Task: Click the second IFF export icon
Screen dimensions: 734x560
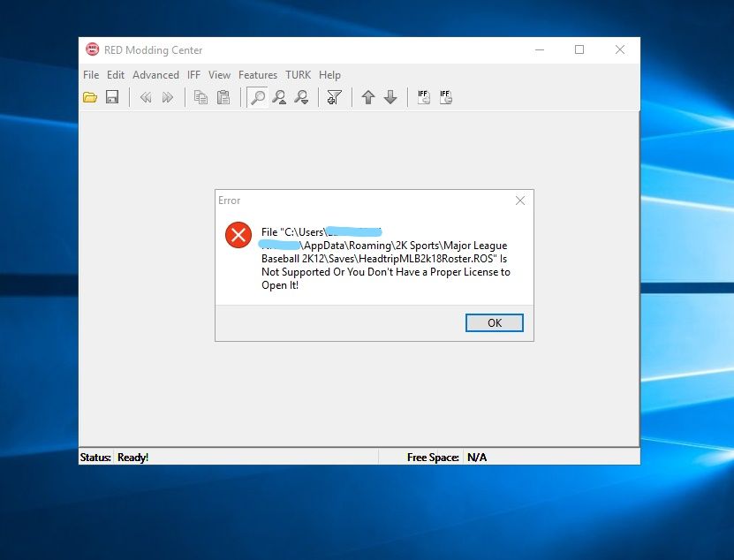Action: [446, 97]
